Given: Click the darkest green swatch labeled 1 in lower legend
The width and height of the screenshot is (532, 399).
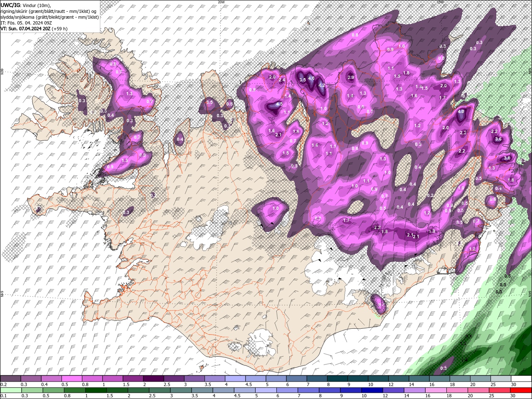Looking at the screenshot, I should (96, 390).
